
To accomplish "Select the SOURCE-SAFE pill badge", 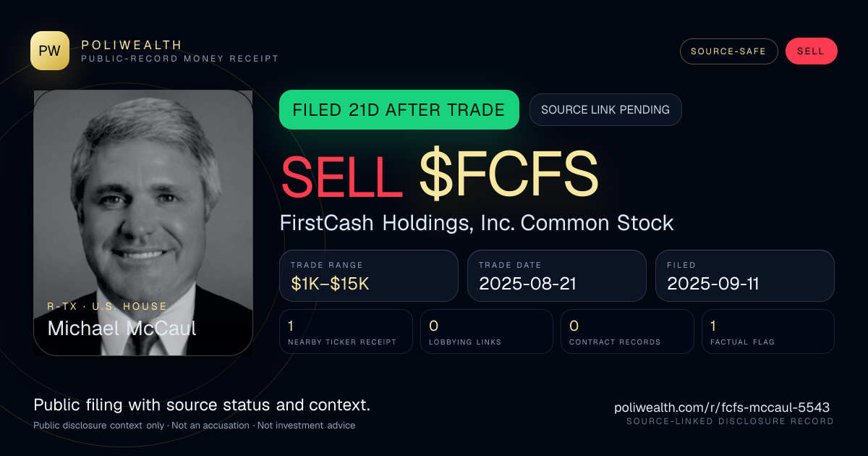I will click(x=728, y=51).
